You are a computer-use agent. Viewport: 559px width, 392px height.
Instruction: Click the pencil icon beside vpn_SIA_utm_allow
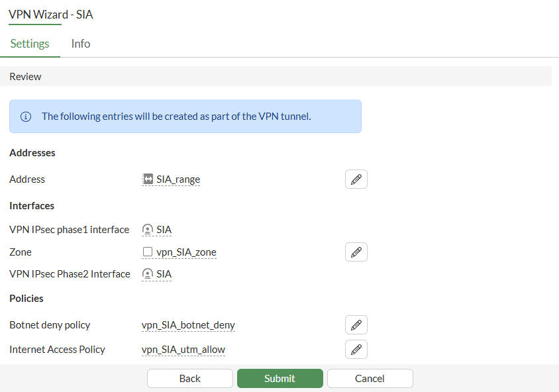coord(356,349)
